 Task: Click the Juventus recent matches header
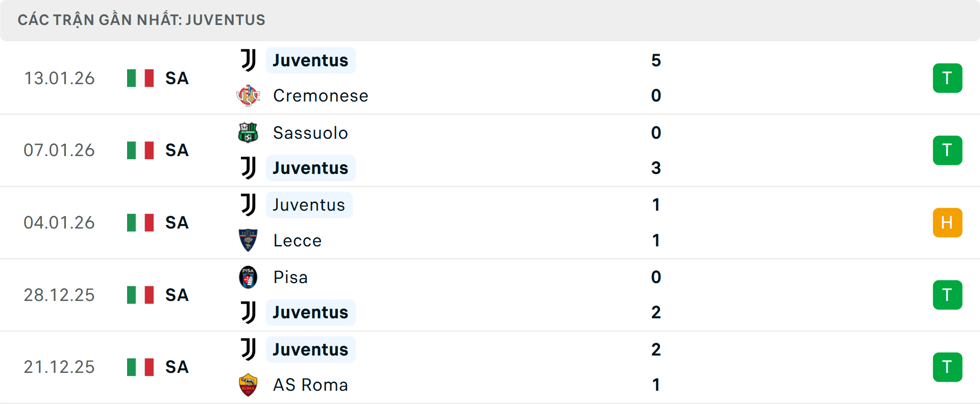point(141,20)
